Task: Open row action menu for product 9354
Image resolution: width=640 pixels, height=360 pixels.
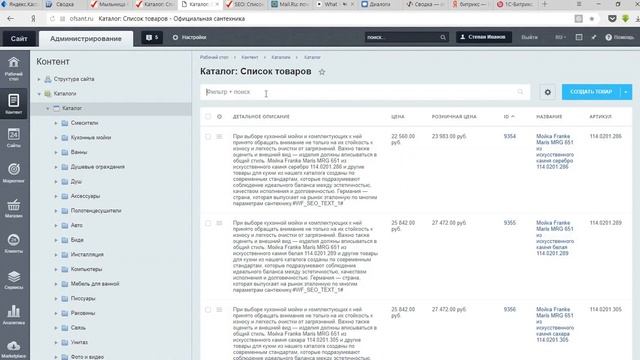Action: (219, 137)
